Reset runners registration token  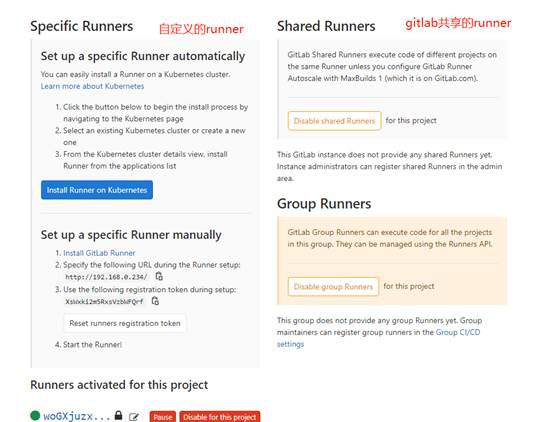pos(125,323)
